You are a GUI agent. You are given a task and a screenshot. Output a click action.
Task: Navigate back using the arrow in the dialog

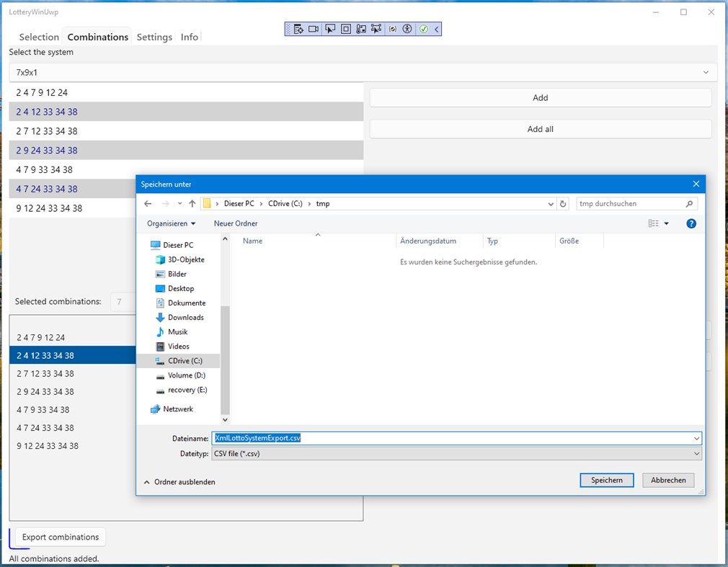tap(147, 203)
